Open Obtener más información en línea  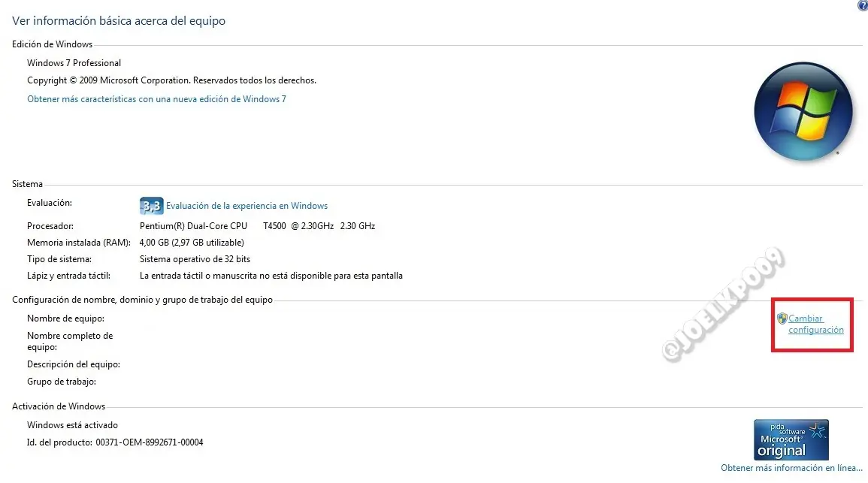click(x=791, y=468)
